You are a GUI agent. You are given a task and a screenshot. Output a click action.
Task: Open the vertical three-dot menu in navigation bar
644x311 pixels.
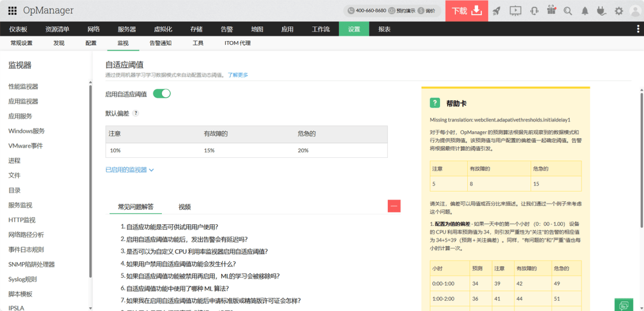pyautogui.click(x=638, y=29)
